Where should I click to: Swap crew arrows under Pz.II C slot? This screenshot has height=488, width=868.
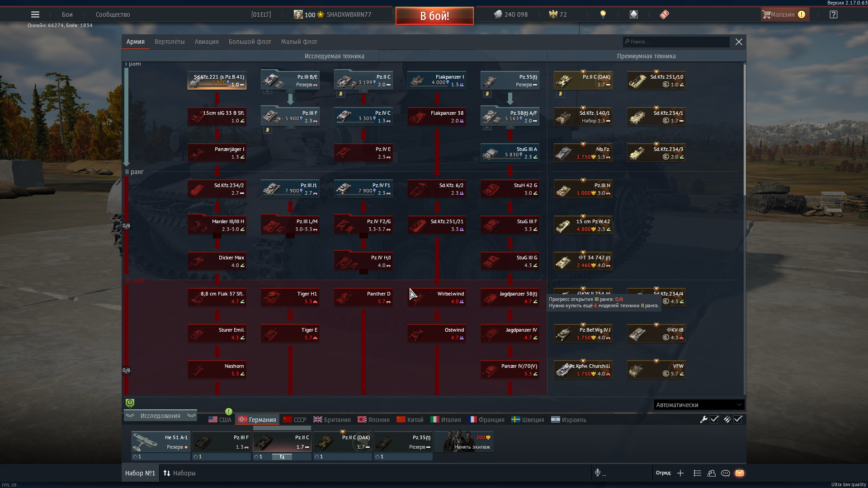click(282, 457)
